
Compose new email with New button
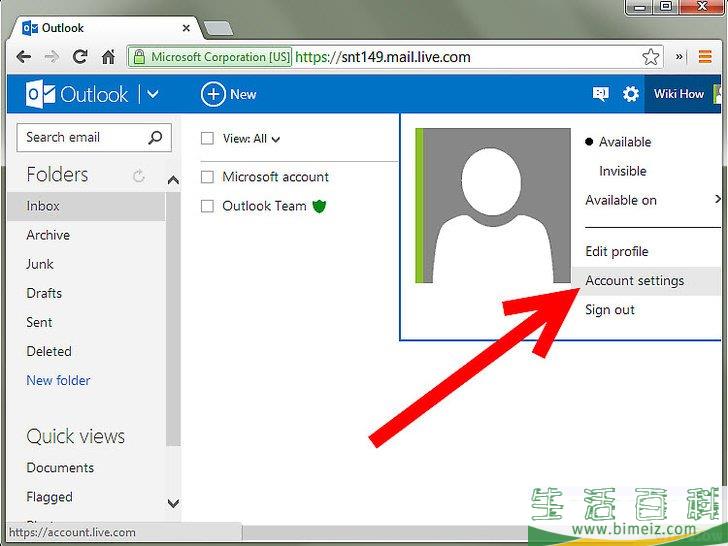pos(228,94)
